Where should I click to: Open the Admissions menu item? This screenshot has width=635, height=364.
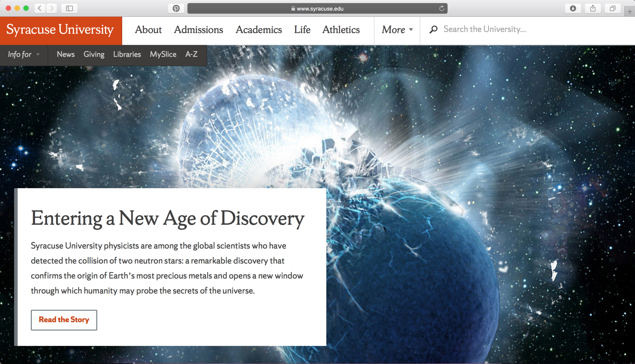(x=198, y=29)
